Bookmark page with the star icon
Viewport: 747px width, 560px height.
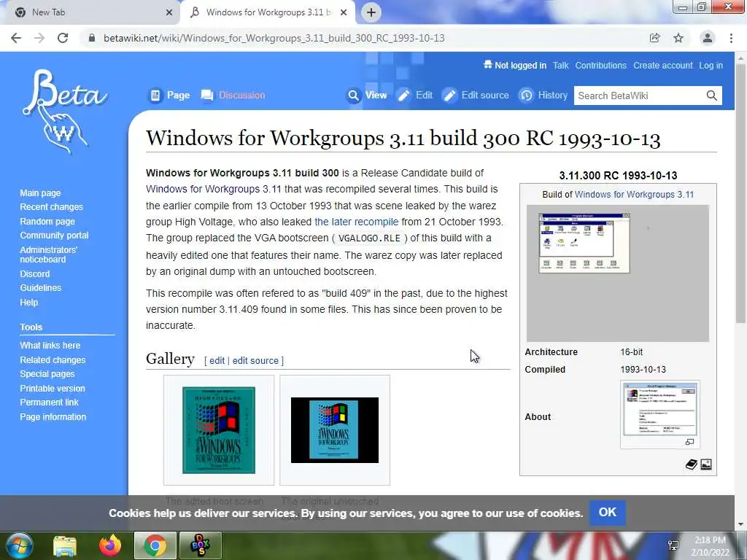tap(678, 38)
